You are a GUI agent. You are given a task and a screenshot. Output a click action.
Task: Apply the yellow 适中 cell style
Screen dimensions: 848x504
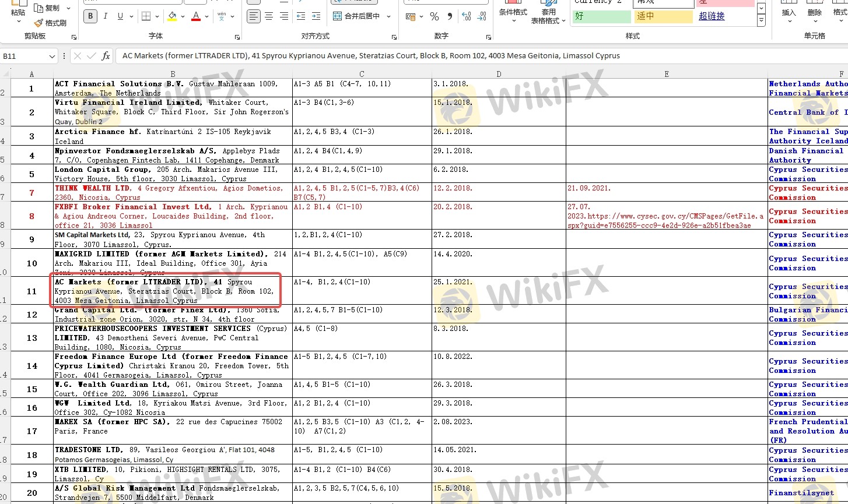pyautogui.click(x=663, y=16)
